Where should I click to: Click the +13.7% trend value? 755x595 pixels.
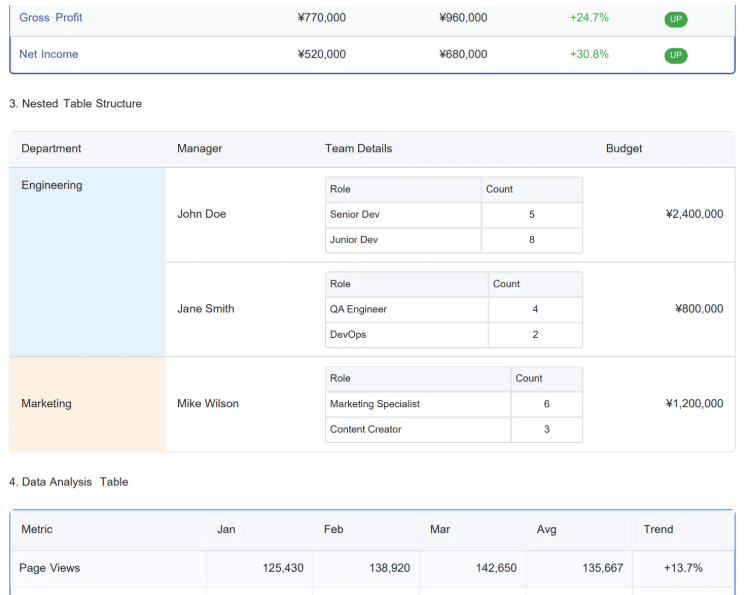tap(683, 568)
